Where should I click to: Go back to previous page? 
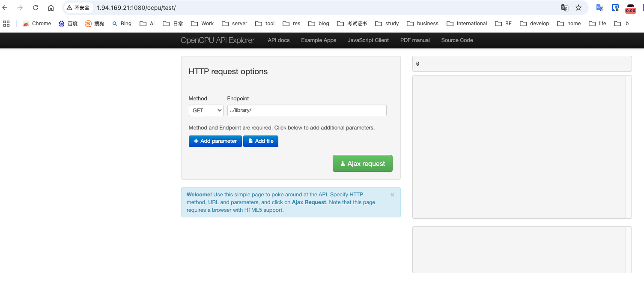(x=5, y=8)
